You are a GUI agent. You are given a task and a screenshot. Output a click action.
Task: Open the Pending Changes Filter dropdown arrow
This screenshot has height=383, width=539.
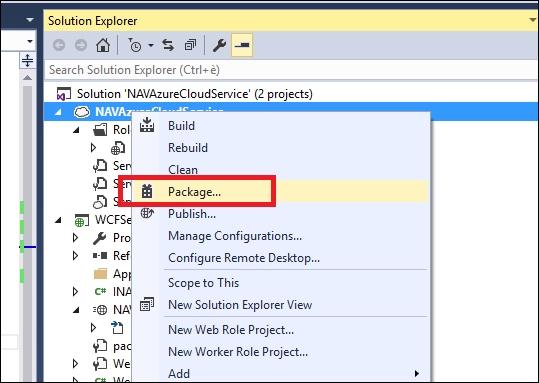click(x=151, y=45)
